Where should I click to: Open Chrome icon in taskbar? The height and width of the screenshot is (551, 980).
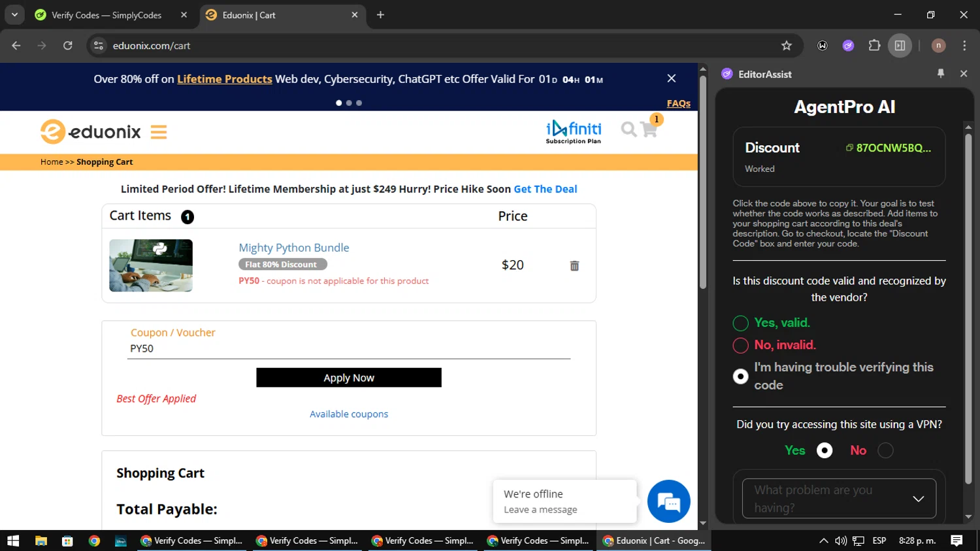pos(94,541)
